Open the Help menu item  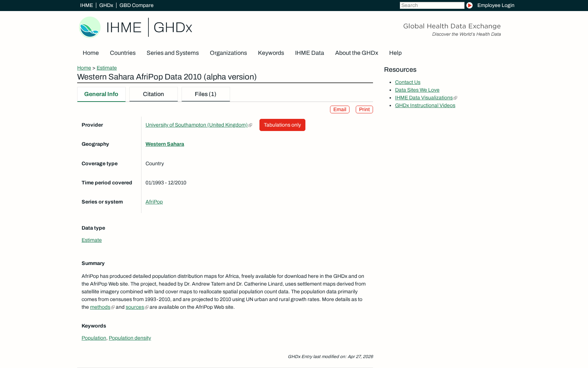395,53
